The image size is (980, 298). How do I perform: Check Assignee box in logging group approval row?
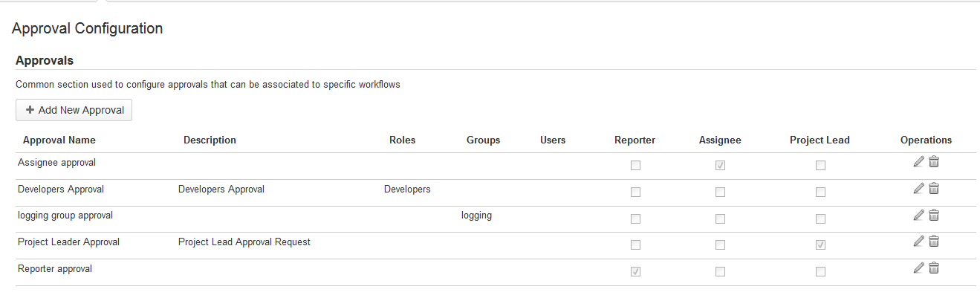point(720,219)
